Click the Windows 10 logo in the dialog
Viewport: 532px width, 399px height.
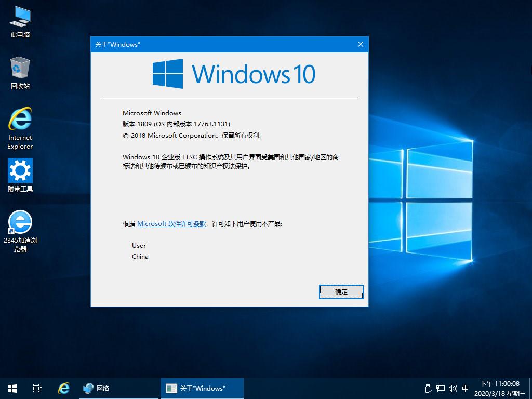(234, 74)
